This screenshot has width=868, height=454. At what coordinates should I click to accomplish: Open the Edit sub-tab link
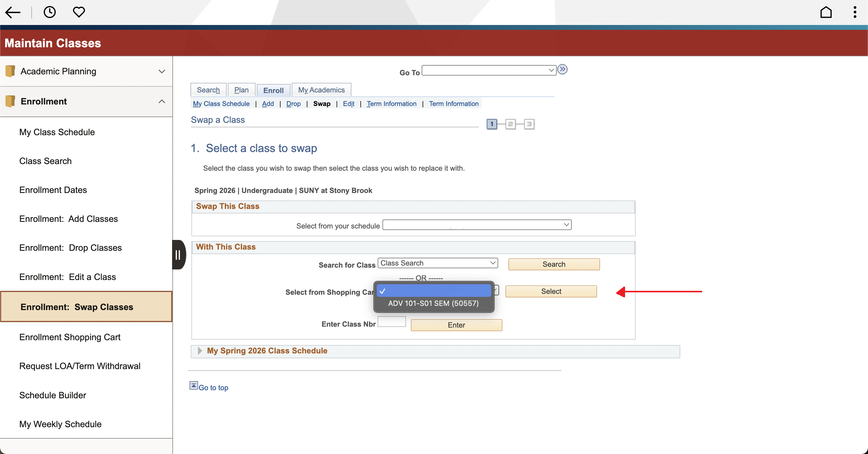coord(348,104)
